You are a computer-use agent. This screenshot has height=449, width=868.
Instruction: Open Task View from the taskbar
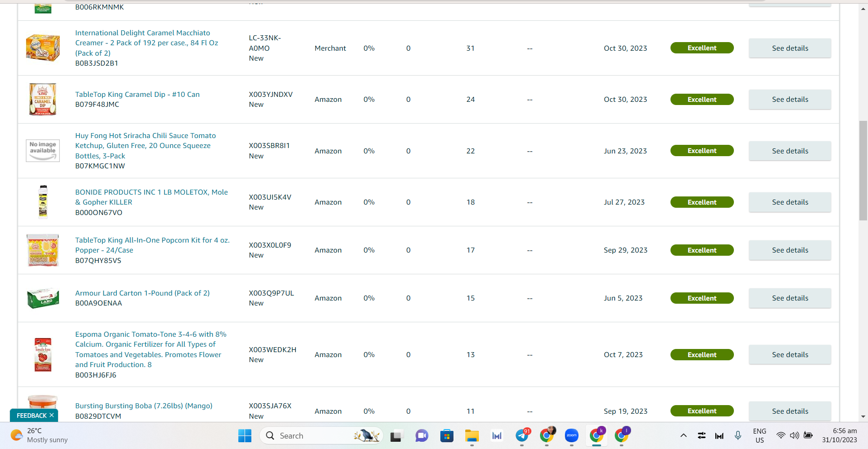coord(396,436)
